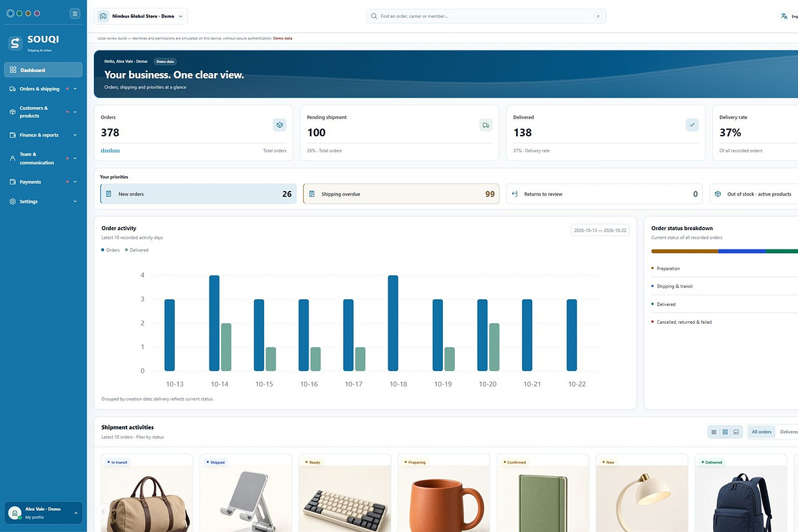798x532 pixels.
Task: Open Out of stock - active products card
Action: 753,194
